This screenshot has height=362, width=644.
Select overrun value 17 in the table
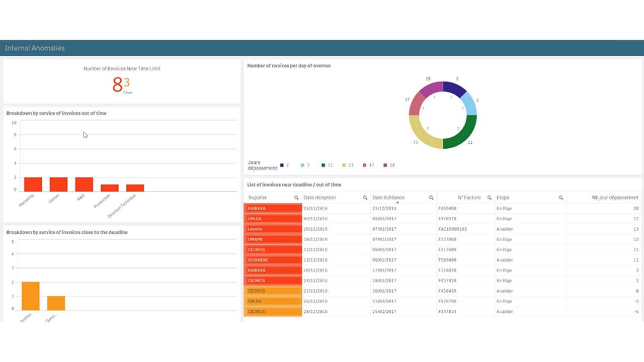(636, 219)
